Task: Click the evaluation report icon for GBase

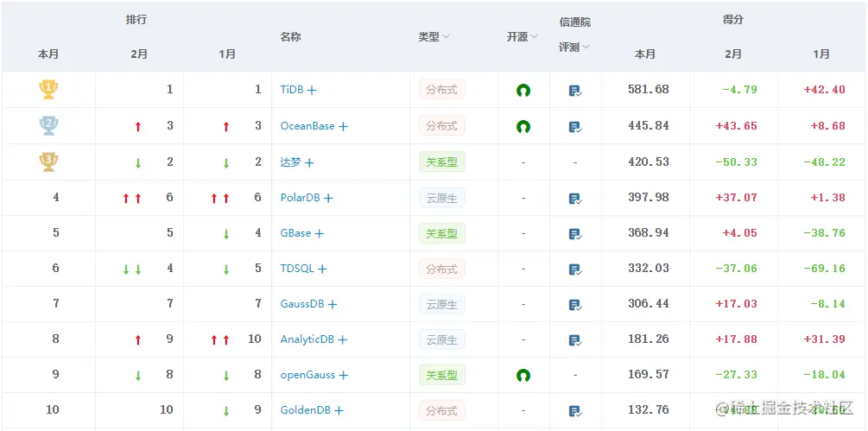Action: point(575,233)
